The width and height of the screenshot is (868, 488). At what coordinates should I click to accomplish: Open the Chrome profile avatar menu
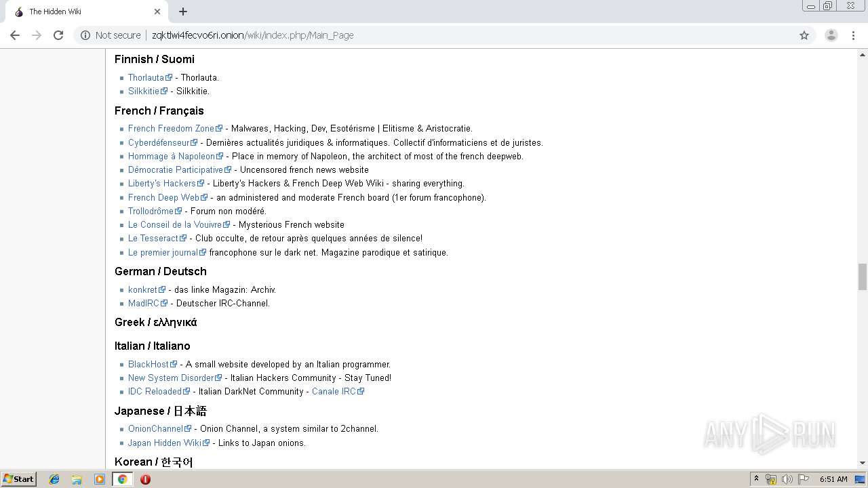831,35
